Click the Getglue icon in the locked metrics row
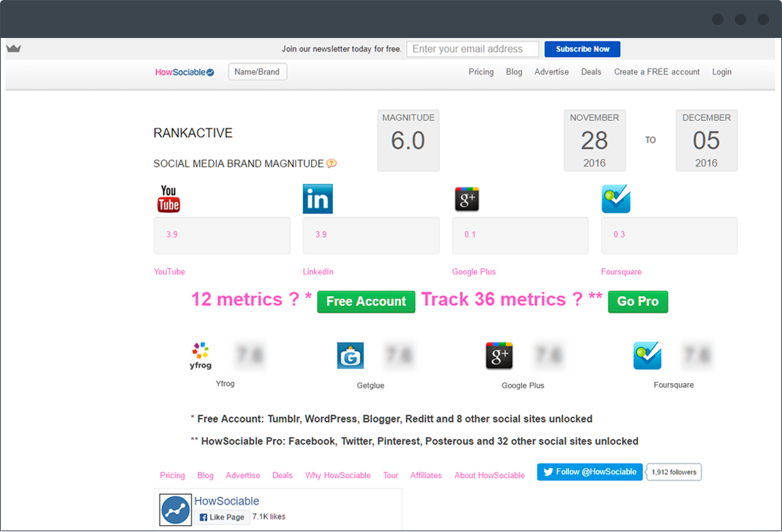This screenshot has width=782, height=532. coord(350,356)
